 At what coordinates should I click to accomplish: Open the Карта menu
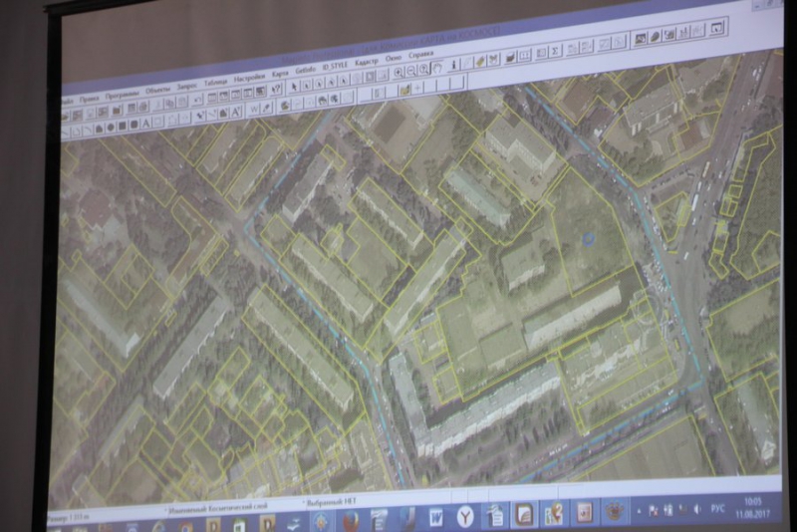point(280,75)
